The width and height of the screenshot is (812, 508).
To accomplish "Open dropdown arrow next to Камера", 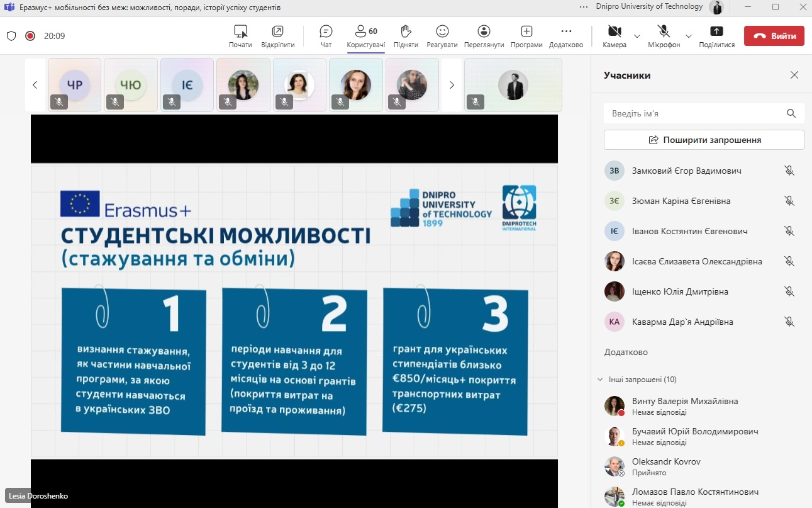I will pos(637,36).
